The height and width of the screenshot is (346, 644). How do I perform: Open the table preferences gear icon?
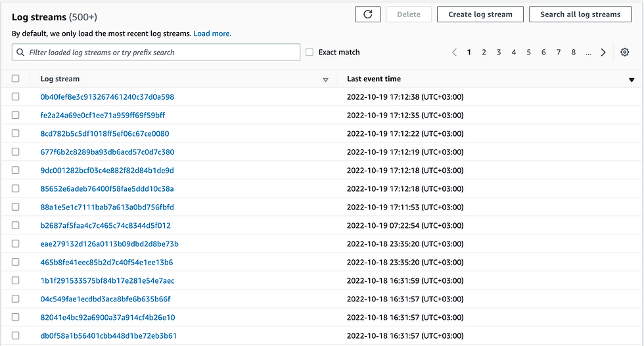coord(625,53)
